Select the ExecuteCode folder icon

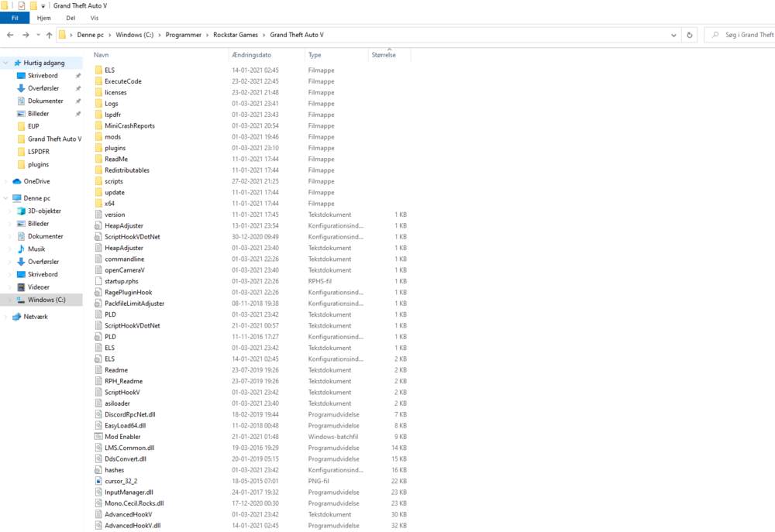[x=98, y=81]
